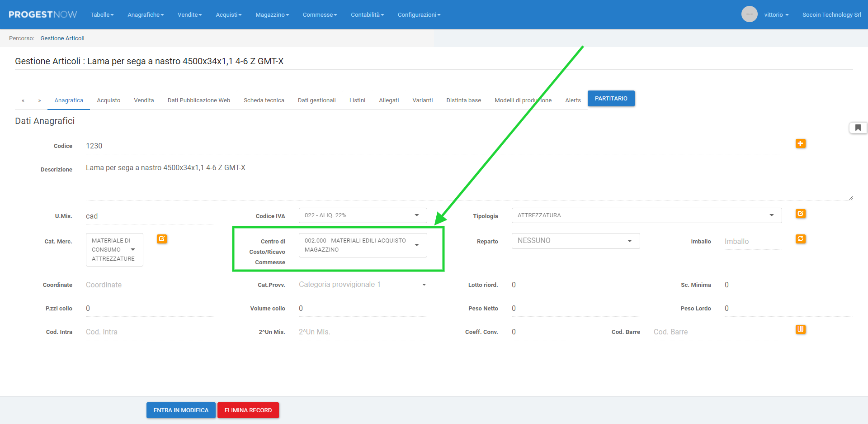Click the orange edit icon next to Tipologia

click(800, 214)
